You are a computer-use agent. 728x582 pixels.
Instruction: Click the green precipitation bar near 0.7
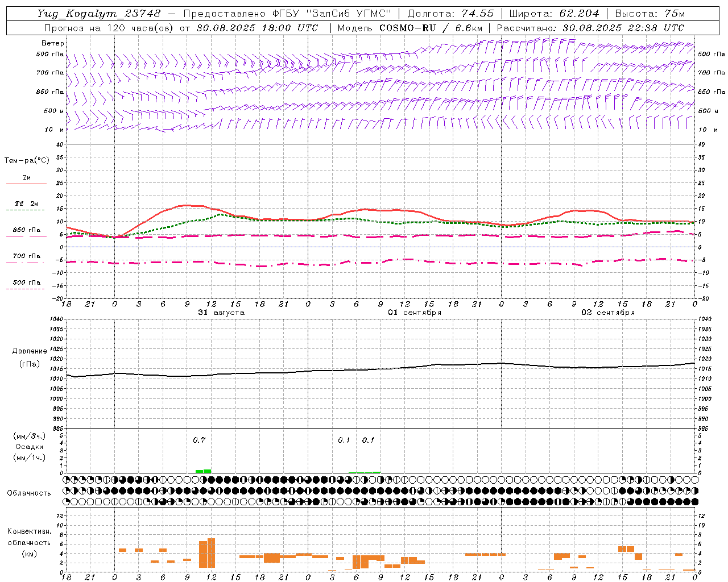click(x=204, y=471)
